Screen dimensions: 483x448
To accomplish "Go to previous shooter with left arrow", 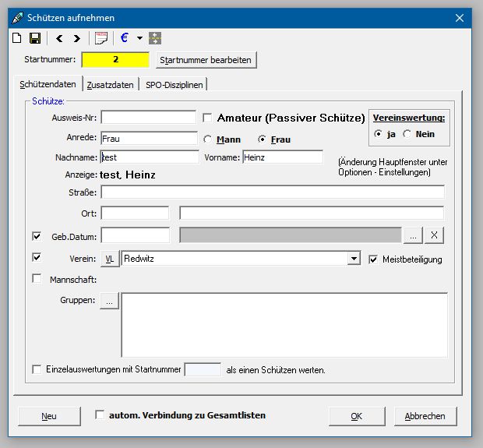I will click(59, 37).
